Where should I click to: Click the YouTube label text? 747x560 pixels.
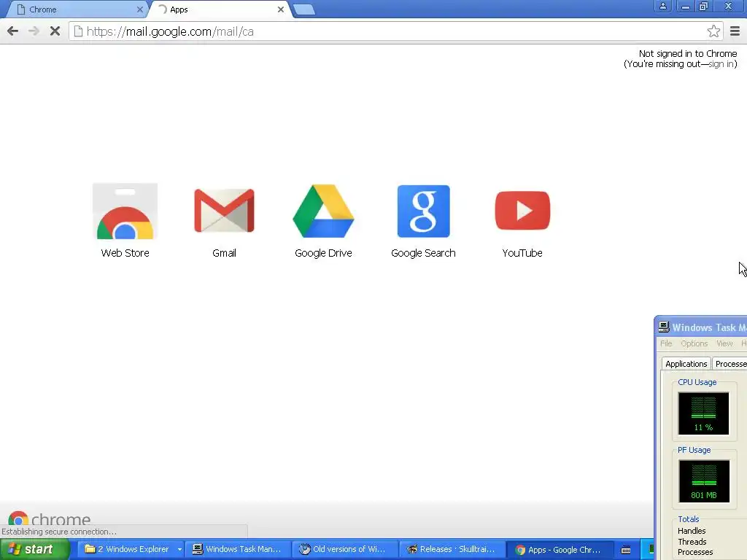tap(522, 253)
